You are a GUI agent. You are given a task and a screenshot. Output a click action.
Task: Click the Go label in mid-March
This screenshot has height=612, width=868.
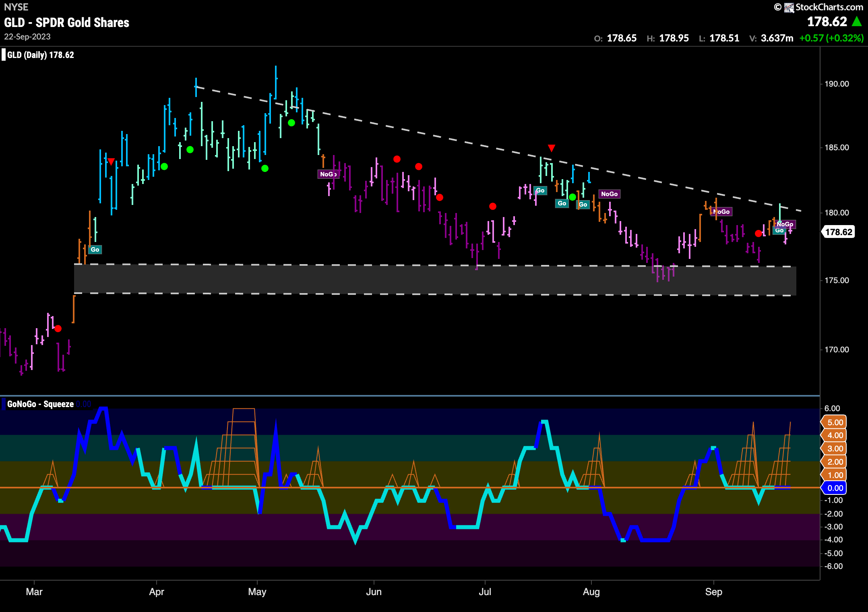[x=95, y=250]
